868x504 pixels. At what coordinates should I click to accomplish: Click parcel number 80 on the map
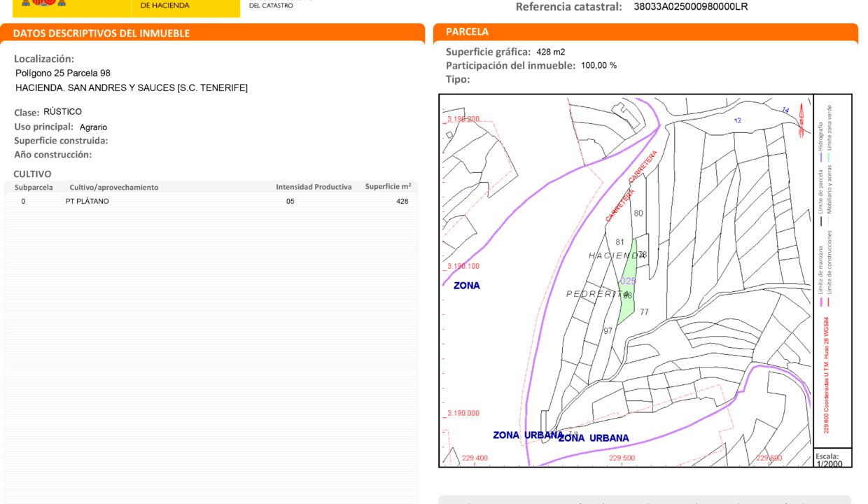pyautogui.click(x=638, y=213)
